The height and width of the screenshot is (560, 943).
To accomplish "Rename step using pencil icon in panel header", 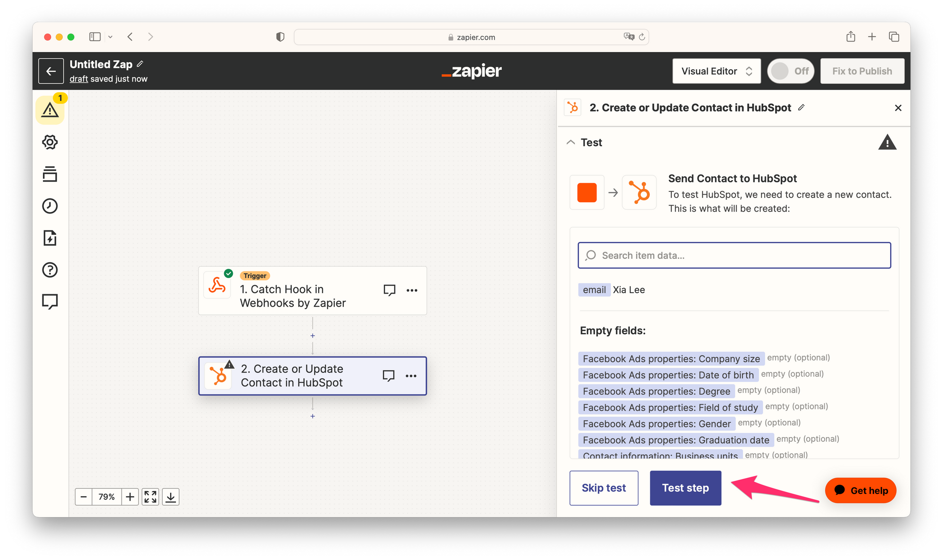I will (801, 107).
